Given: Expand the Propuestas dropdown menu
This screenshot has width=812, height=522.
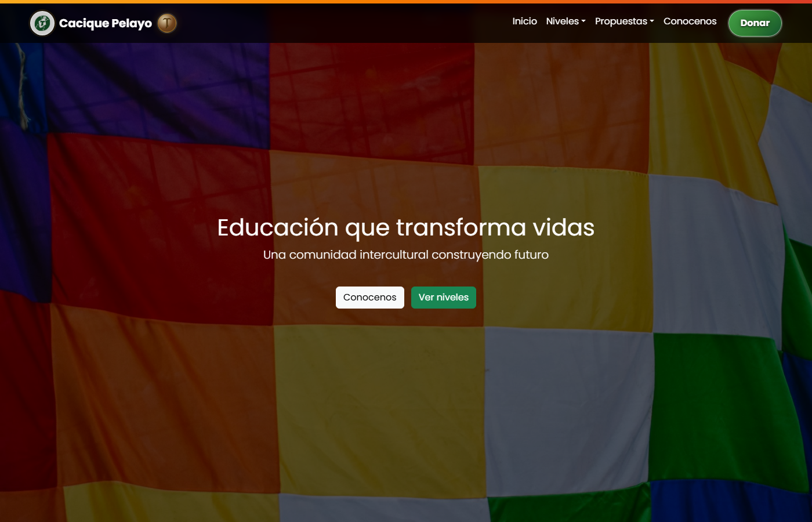Looking at the screenshot, I should 624,21.
